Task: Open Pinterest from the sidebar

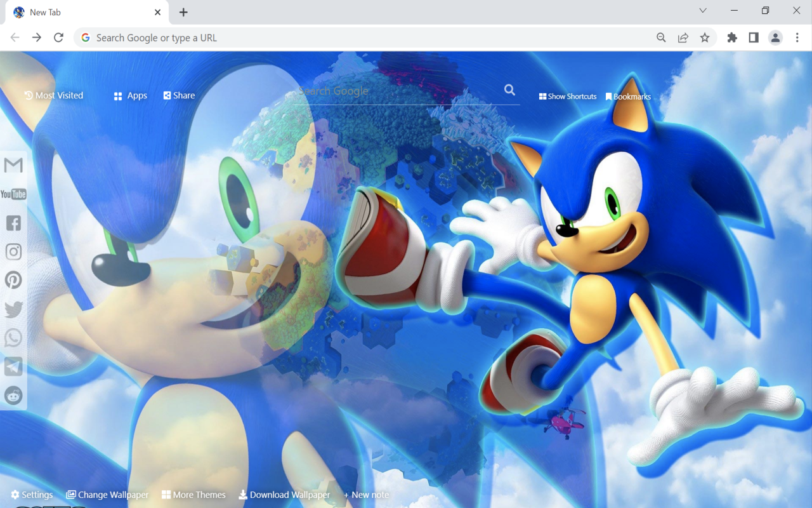Action: [x=13, y=280]
